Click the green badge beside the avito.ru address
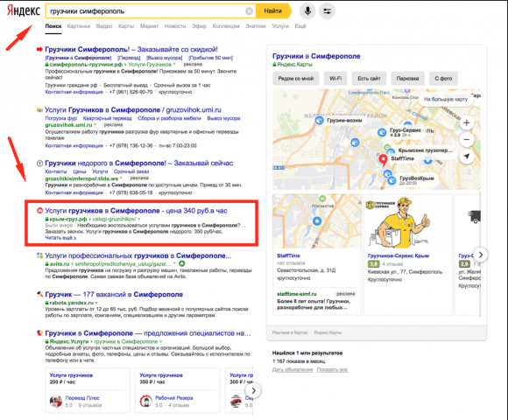Viewport: 508px width, 420px height. click(x=182, y=263)
